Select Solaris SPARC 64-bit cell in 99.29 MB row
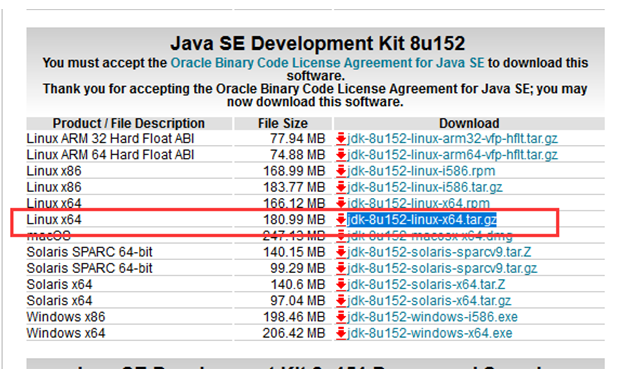This screenshot has height=378, width=622. coord(90,268)
